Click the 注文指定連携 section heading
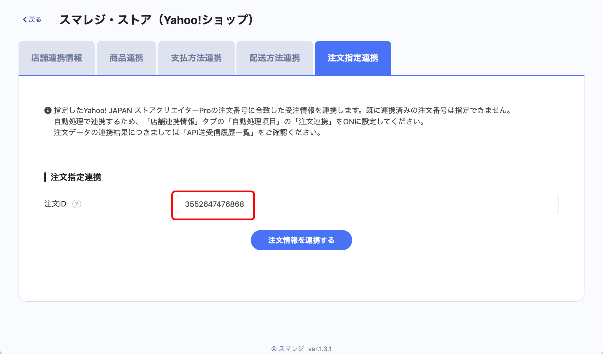 pyautogui.click(x=76, y=177)
